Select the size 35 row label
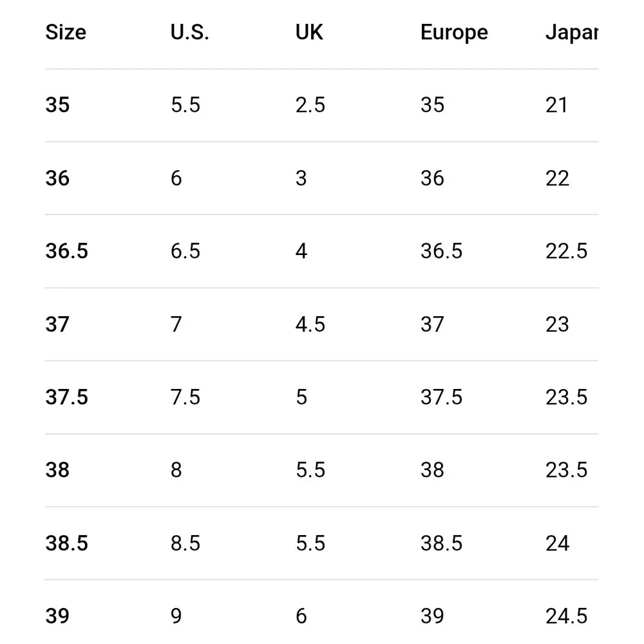644x644 pixels. [x=57, y=105]
